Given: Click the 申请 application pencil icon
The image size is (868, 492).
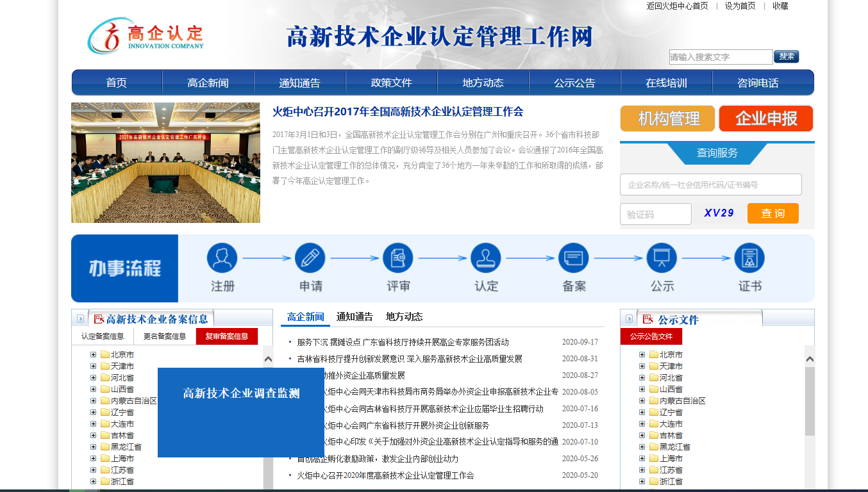Looking at the screenshot, I should (x=310, y=256).
